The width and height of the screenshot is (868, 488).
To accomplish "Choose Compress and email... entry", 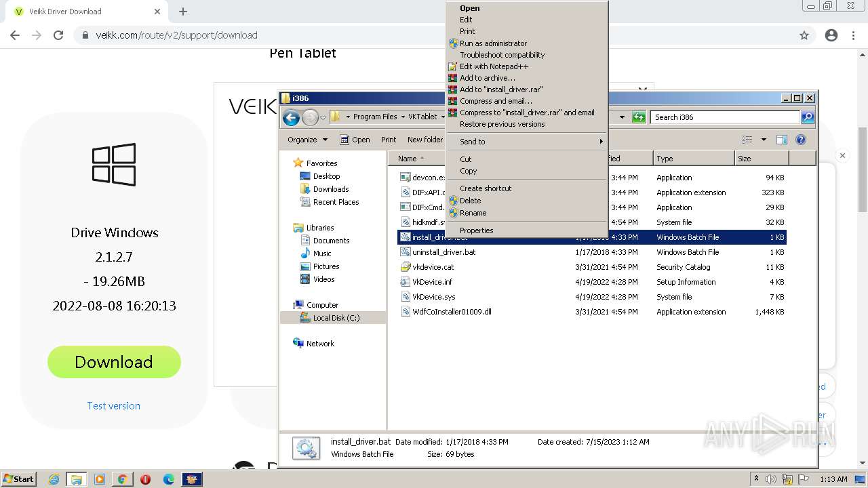I will (x=526, y=101).
